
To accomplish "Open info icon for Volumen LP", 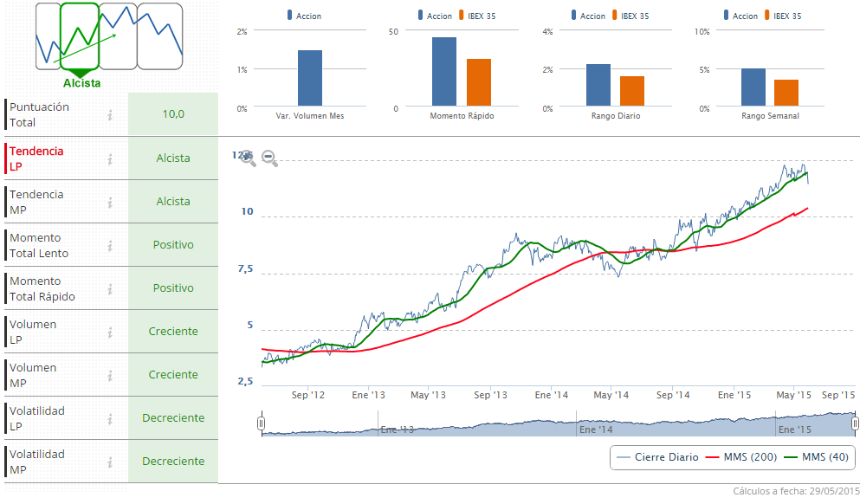I will click(110, 332).
